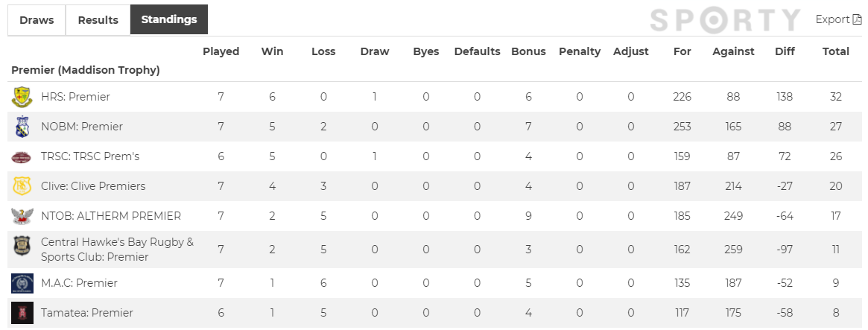Click the Clive Premiers yellow logo

(22, 186)
